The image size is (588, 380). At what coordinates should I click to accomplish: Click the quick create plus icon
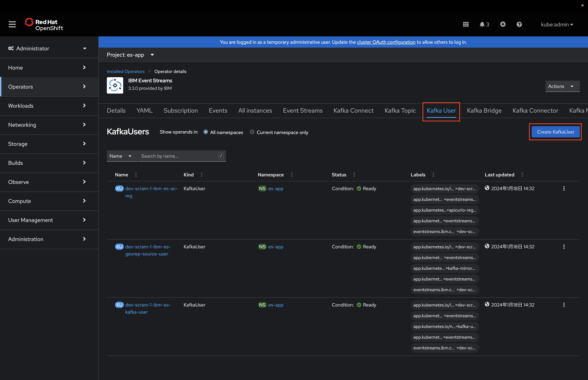pos(503,24)
